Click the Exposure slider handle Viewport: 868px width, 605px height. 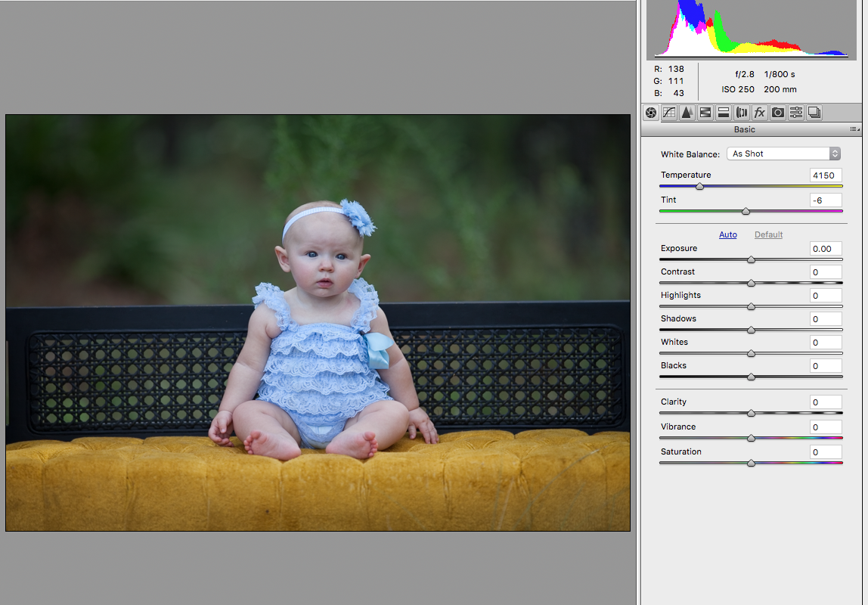[x=752, y=259]
